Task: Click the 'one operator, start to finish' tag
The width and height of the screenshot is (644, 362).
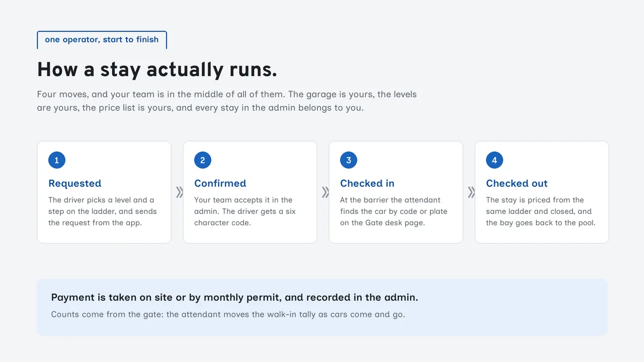Action: point(102,40)
